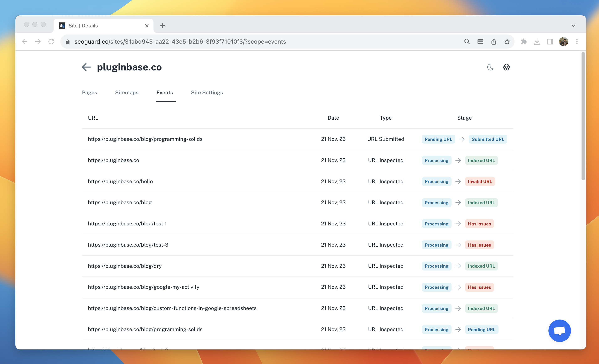This screenshot has height=364, width=599.
Task: Bookmark the page with the star icon
Action: coord(507,42)
